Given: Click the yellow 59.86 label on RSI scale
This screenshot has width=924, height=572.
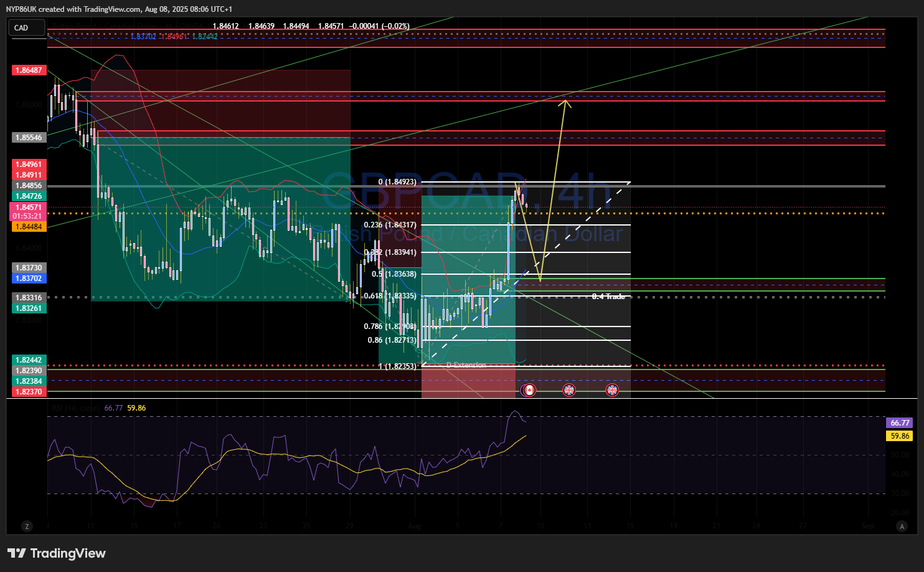Looking at the screenshot, I should [900, 436].
